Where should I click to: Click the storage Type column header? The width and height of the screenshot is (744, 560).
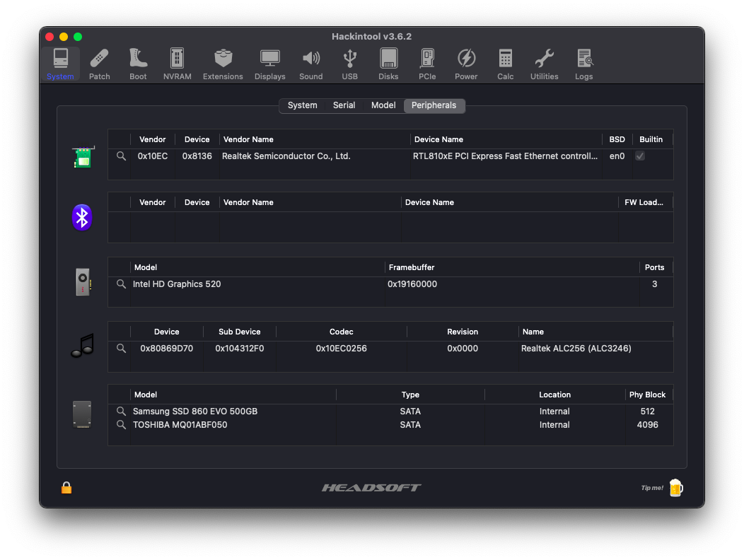click(x=410, y=395)
